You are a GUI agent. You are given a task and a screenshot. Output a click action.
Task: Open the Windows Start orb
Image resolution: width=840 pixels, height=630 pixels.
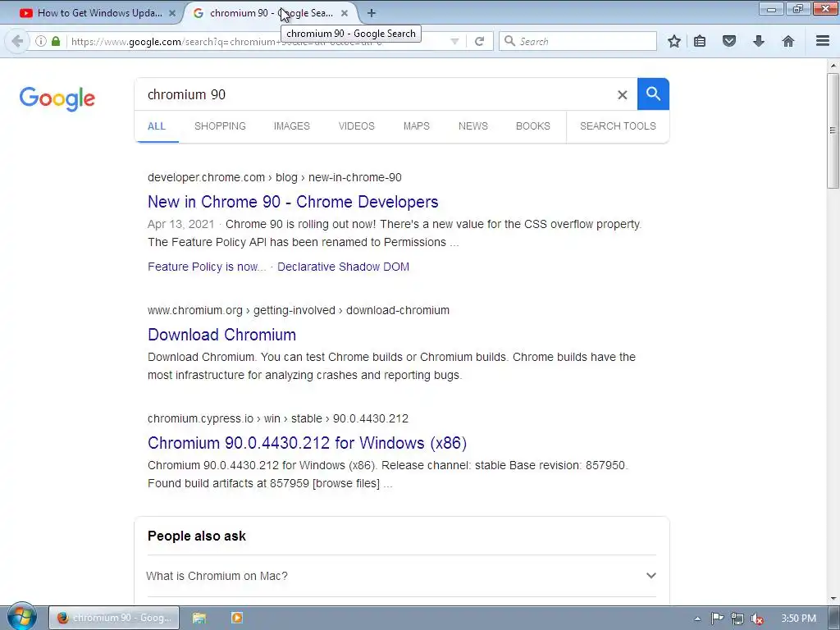(x=22, y=617)
